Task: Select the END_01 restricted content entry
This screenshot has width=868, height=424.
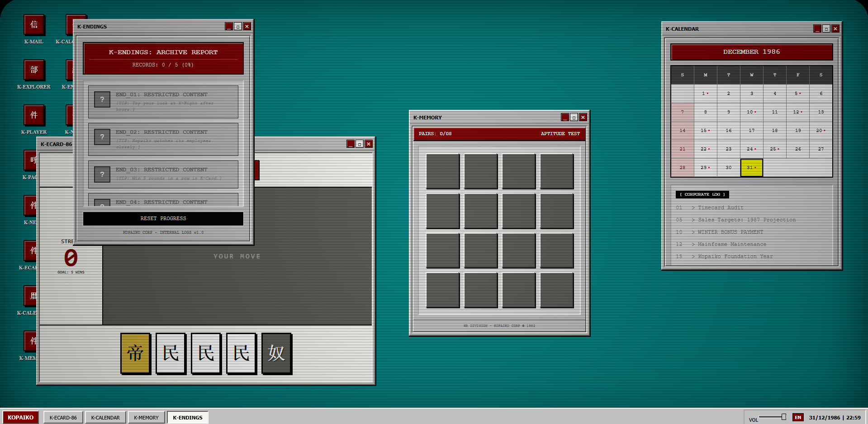Action: coord(163,102)
